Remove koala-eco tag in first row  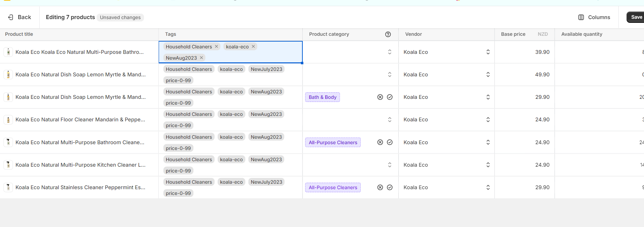tap(253, 47)
